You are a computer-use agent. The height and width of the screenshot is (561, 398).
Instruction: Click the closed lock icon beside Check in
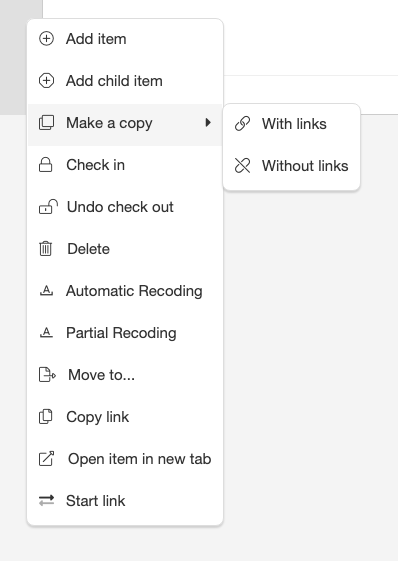(x=45, y=165)
